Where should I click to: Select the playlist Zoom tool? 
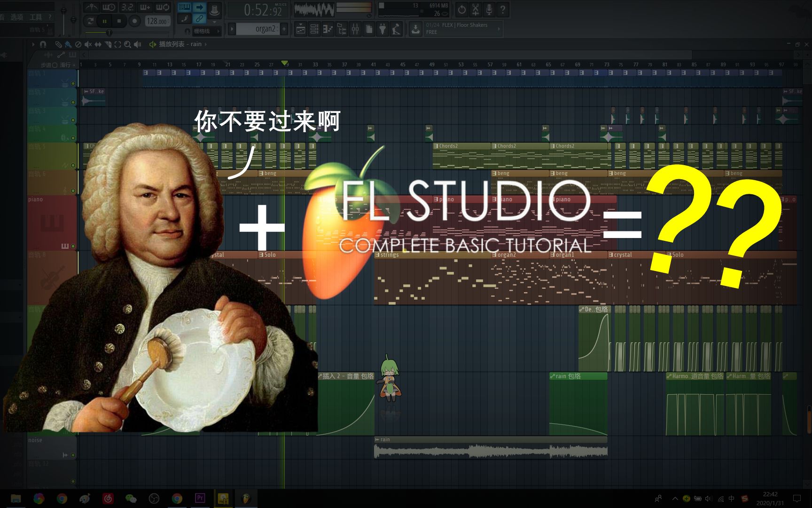pos(127,44)
